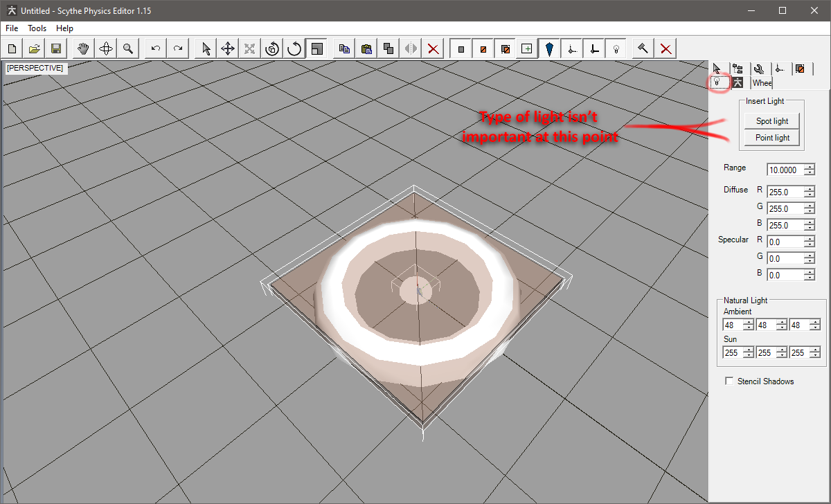Duplicate using the overlapping squares icon

click(x=388, y=48)
